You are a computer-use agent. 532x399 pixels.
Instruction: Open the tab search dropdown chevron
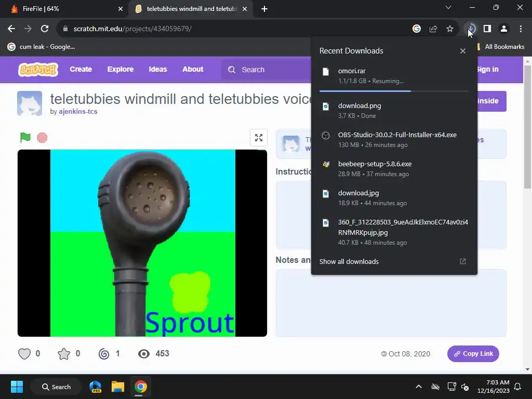click(x=448, y=7)
